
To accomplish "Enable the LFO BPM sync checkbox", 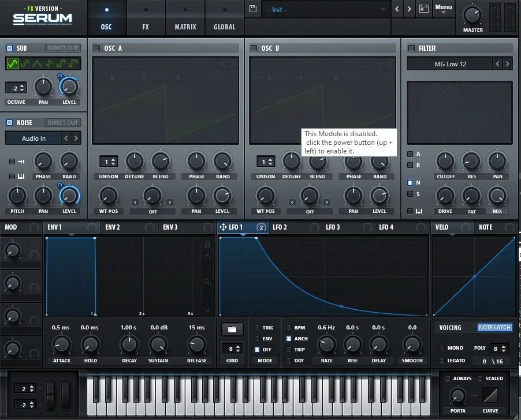I will click(x=289, y=328).
